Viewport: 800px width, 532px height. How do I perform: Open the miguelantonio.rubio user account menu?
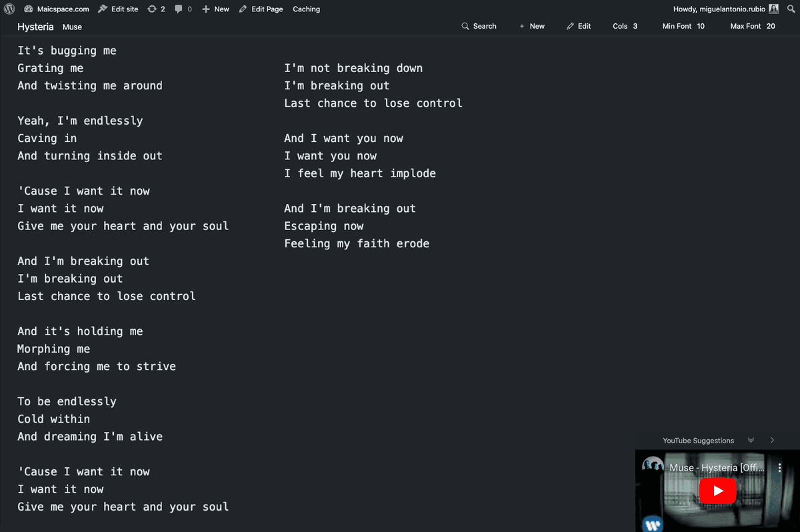coord(725,9)
